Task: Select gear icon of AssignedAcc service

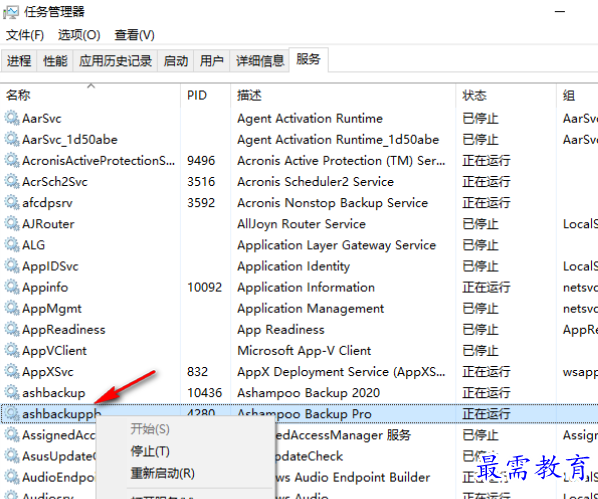Action: click(x=12, y=435)
